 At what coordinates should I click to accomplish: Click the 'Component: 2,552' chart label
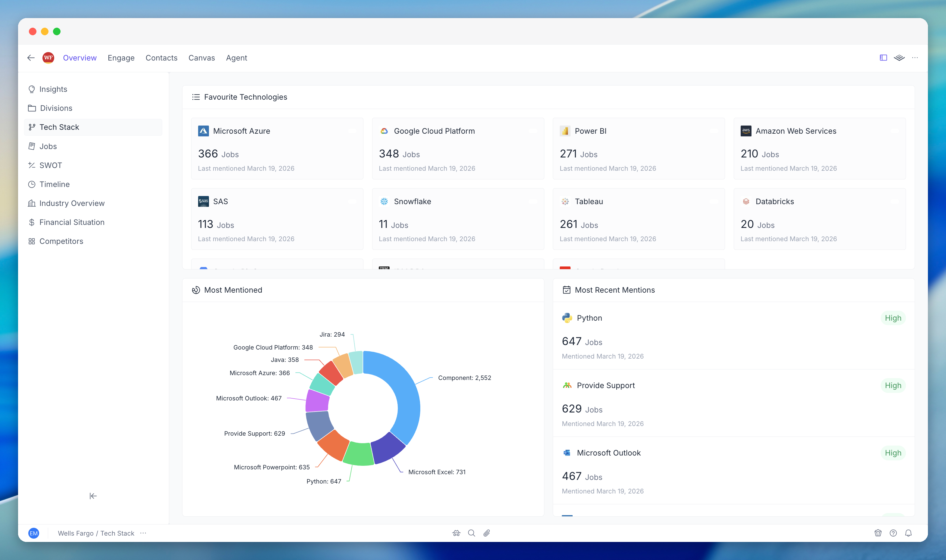[465, 378]
